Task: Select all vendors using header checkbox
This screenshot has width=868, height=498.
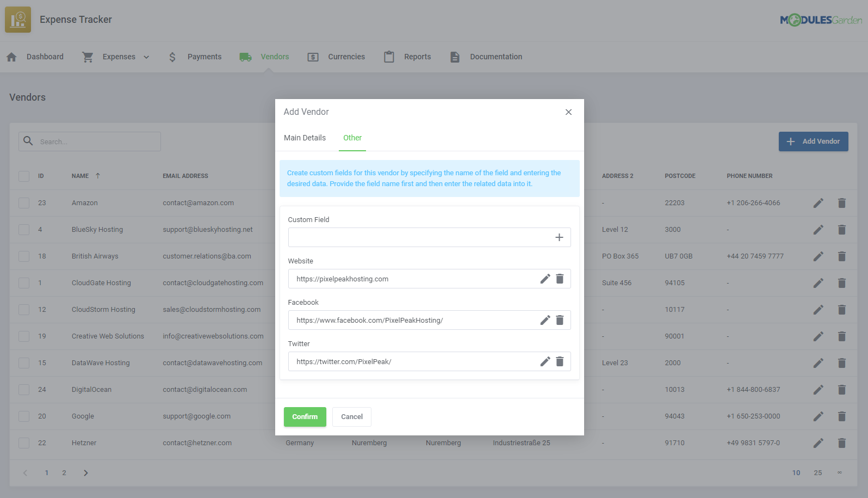Action: coord(24,176)
